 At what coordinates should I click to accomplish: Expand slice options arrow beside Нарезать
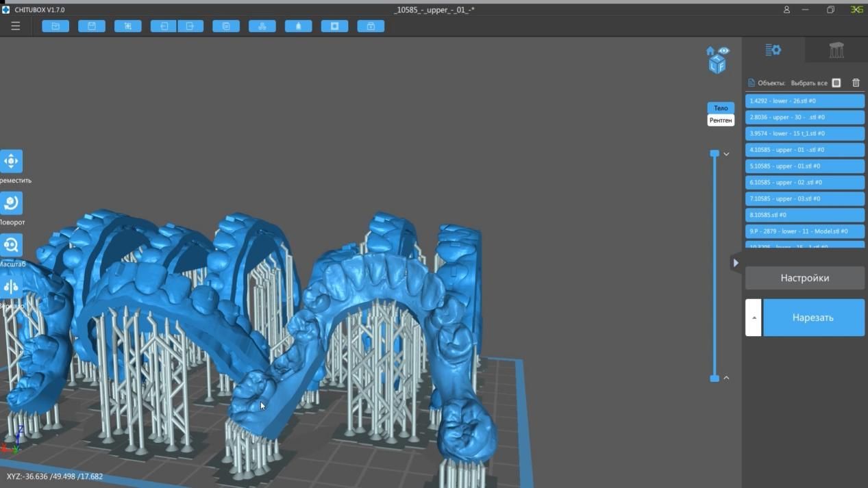pyautogui.click(x=753, y=318)
